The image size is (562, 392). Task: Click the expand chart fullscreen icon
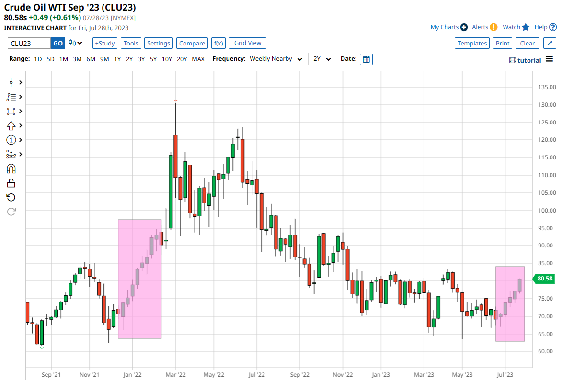tap(550, 43)
